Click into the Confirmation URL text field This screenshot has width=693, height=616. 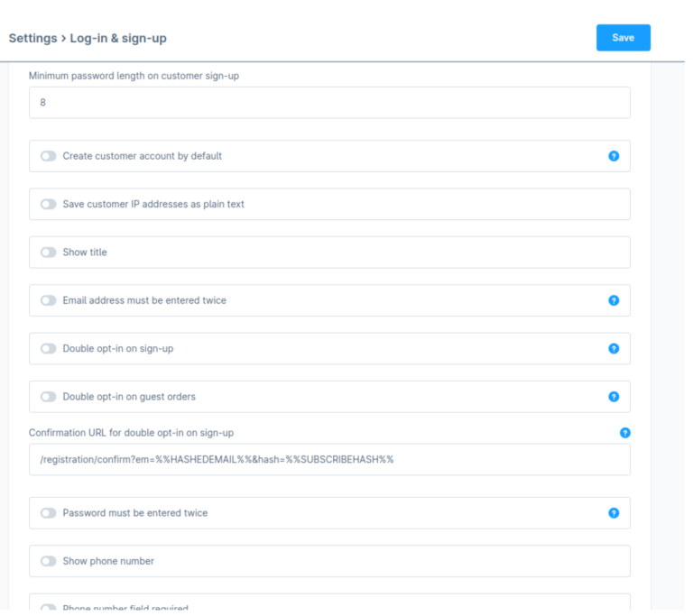coord(329,459)
